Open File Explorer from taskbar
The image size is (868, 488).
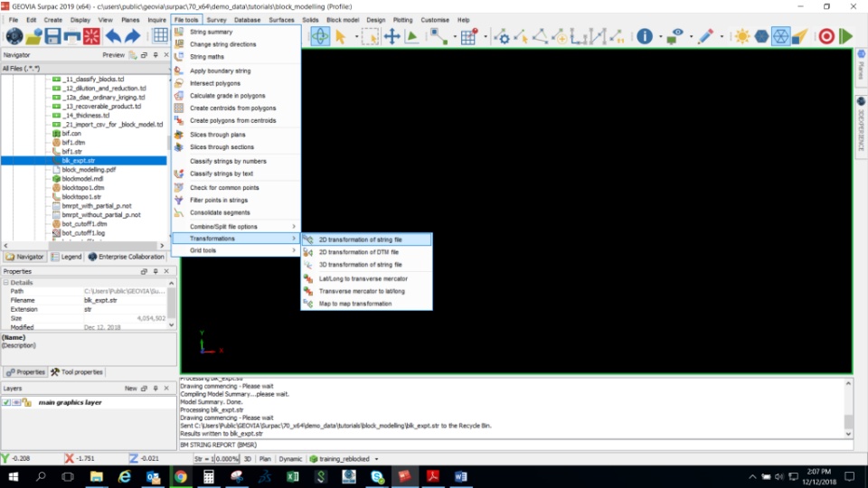point(97,476)
